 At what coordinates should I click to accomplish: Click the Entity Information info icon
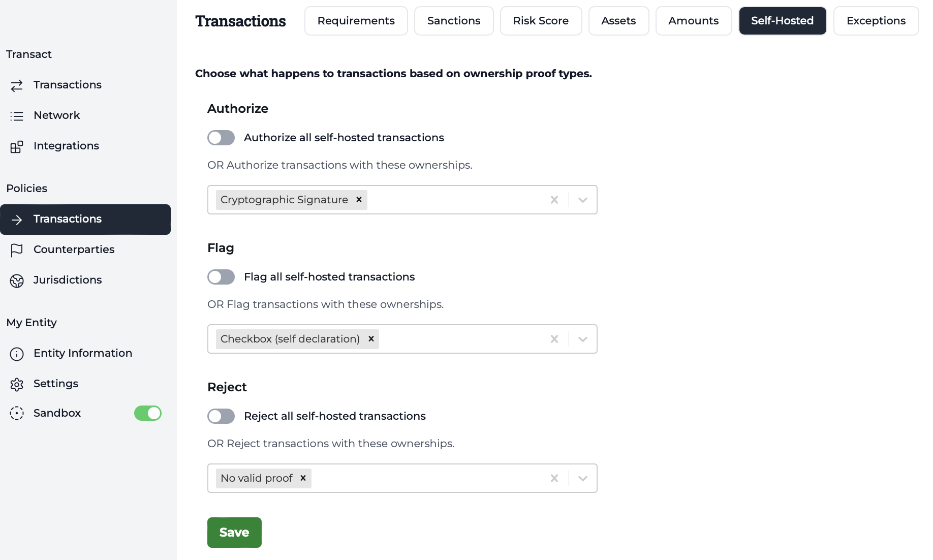17,354
